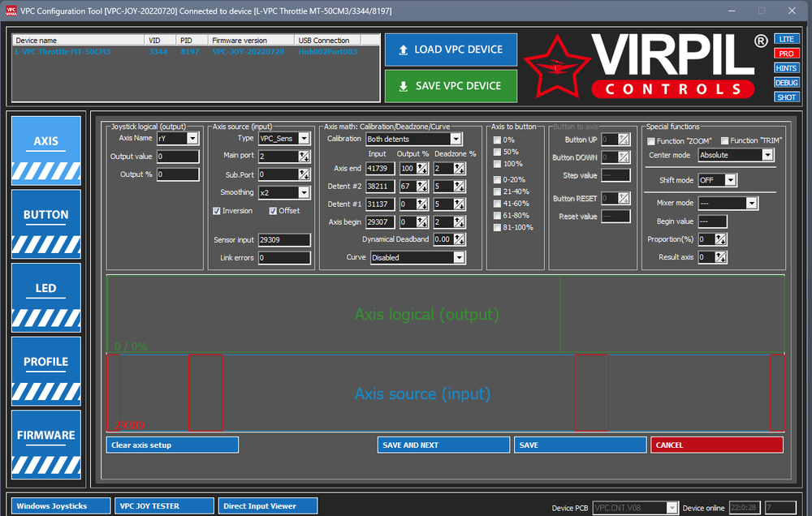Switch to PRO mode
Image resolution: width=812 pixels, height=516 pixels.
pos(787,54)
